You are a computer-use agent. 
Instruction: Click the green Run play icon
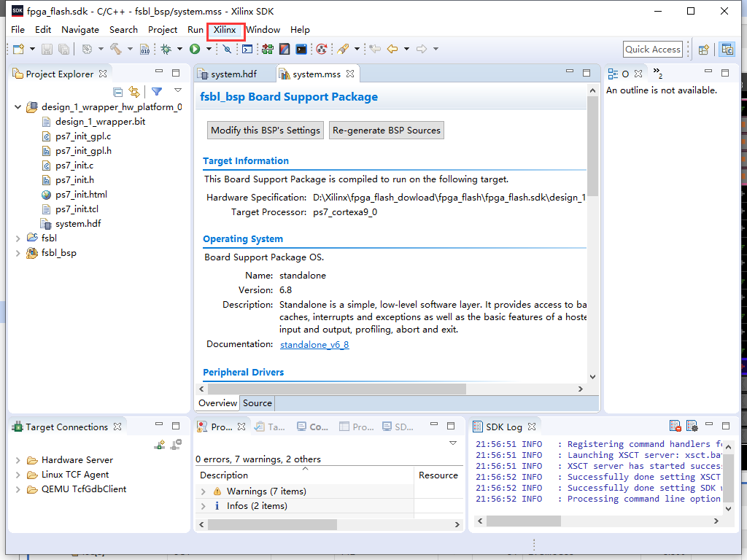pos(195,49)
